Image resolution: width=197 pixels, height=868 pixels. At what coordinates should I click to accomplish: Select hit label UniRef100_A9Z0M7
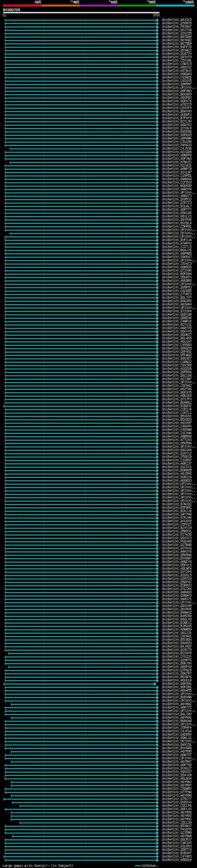[177, 423]
